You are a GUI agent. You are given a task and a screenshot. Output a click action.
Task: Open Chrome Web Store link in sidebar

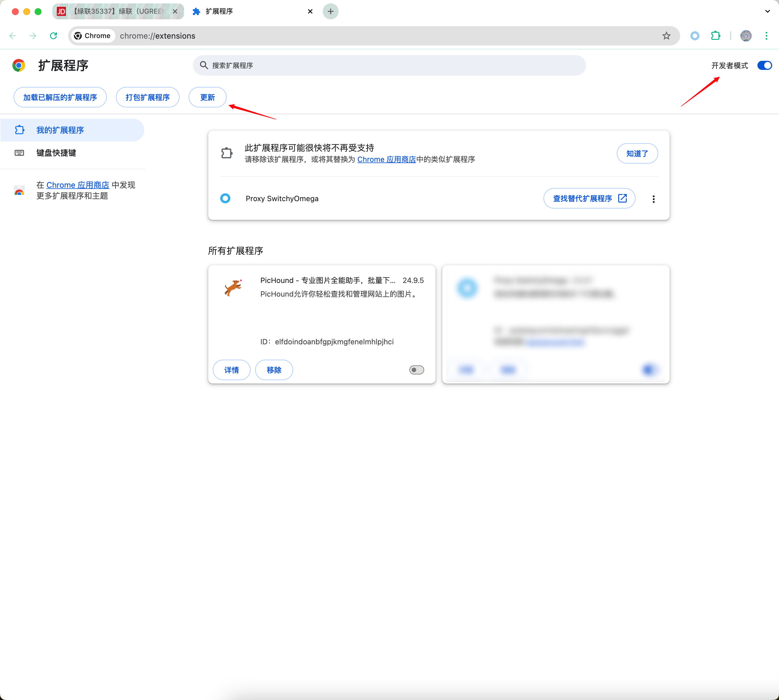pyautogui.click(x=78, y=185)
